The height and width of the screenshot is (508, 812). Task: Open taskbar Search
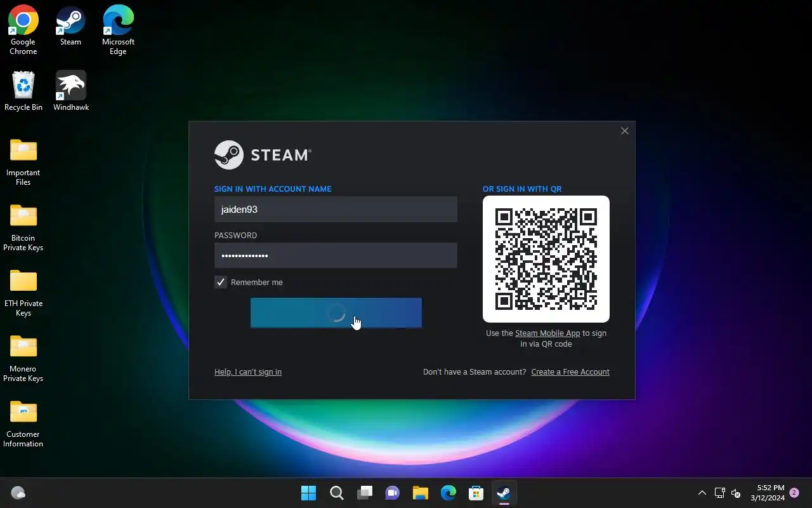[337, 493]
